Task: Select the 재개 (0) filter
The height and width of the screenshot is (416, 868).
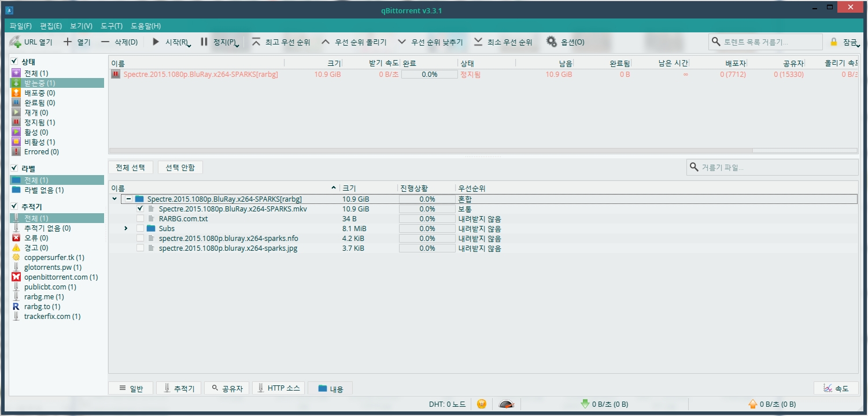Action: point(57,112)
